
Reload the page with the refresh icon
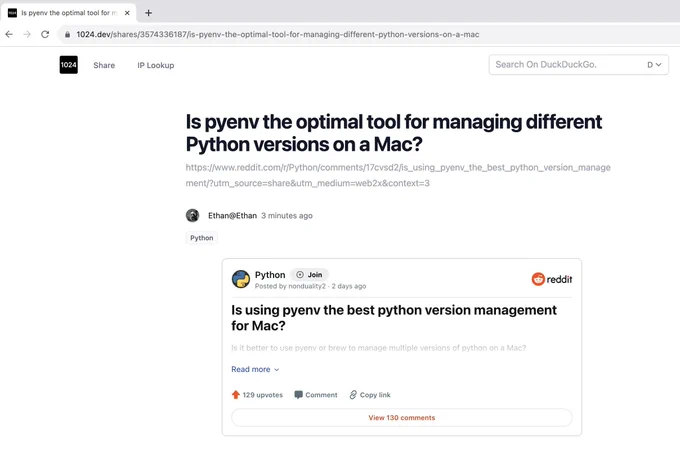(x=45, y=34)
